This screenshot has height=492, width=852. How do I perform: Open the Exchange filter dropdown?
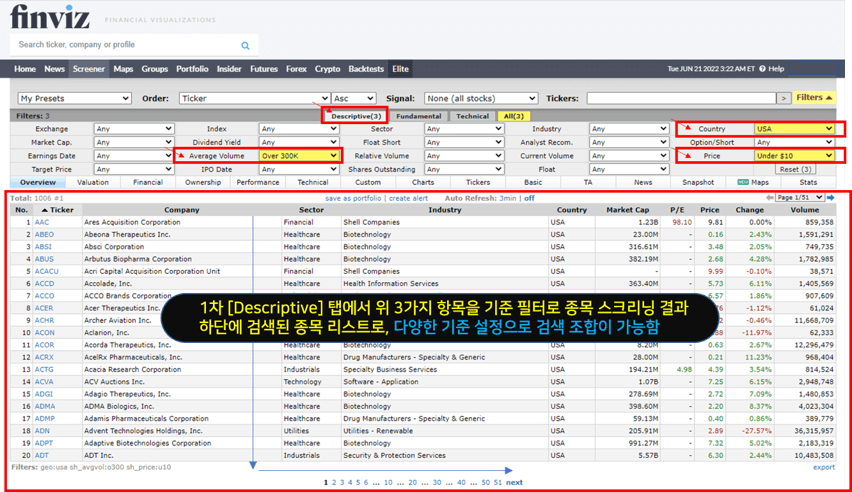[134, 129]
